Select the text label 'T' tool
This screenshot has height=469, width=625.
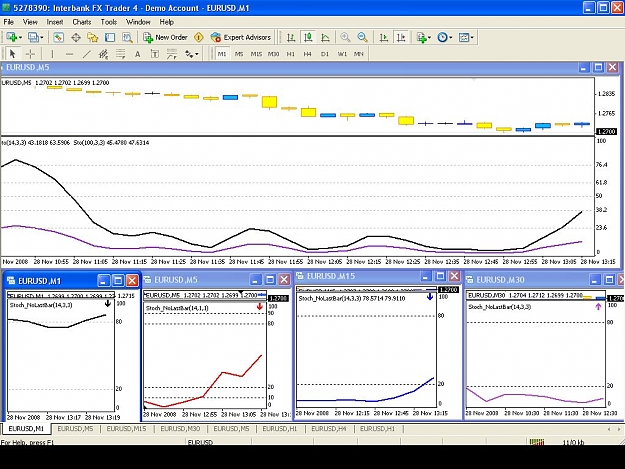click(x=155, y=54)
